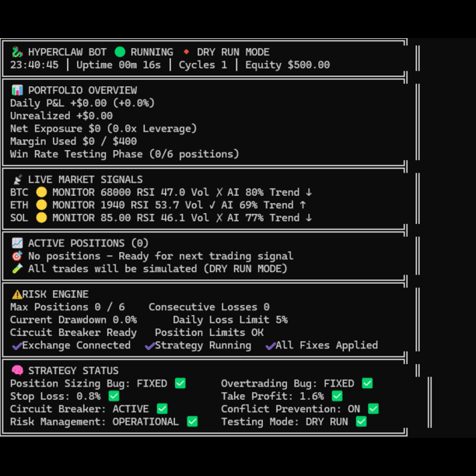This screenshot has height=476, width=476.
Task: Click the yellow status circle in the ETH row
Action: point(41,205)
